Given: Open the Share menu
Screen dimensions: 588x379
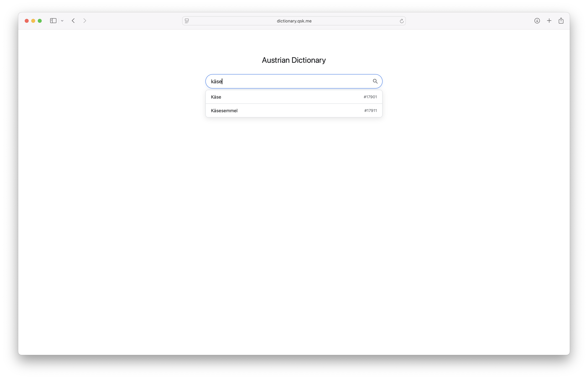Looking at the screenshot, I should [x=561, y=21].
